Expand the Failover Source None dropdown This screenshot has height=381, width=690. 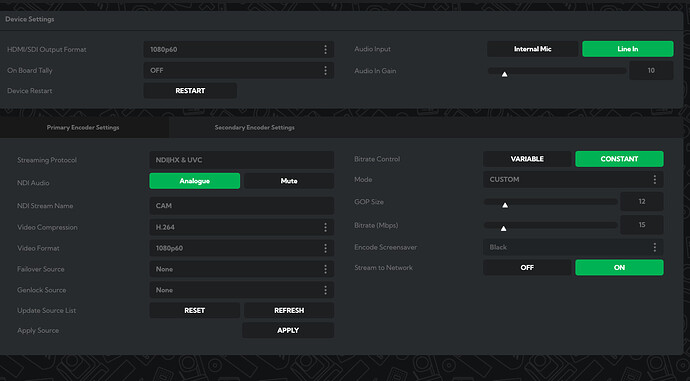coord(242,269)
